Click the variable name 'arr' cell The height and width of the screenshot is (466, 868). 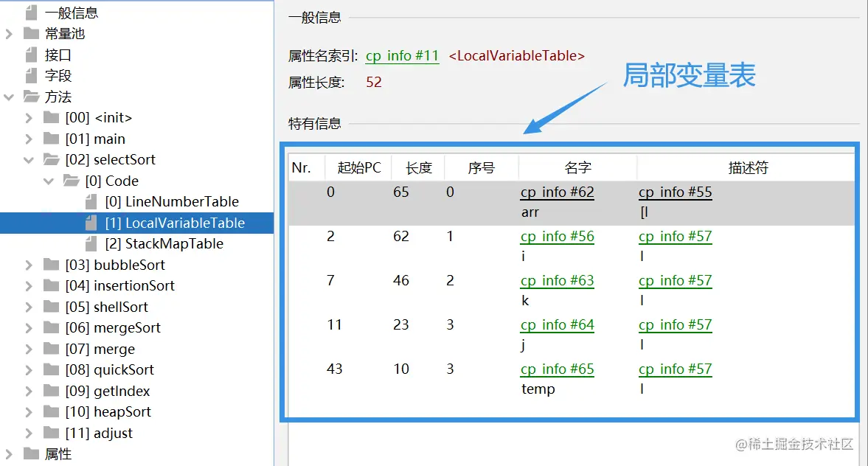530,212
